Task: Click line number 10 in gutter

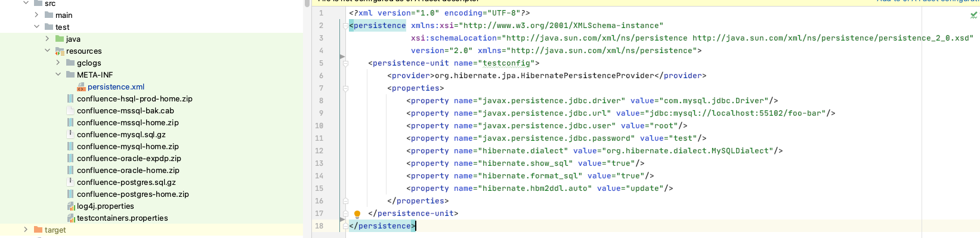Action: pos(319,126)
